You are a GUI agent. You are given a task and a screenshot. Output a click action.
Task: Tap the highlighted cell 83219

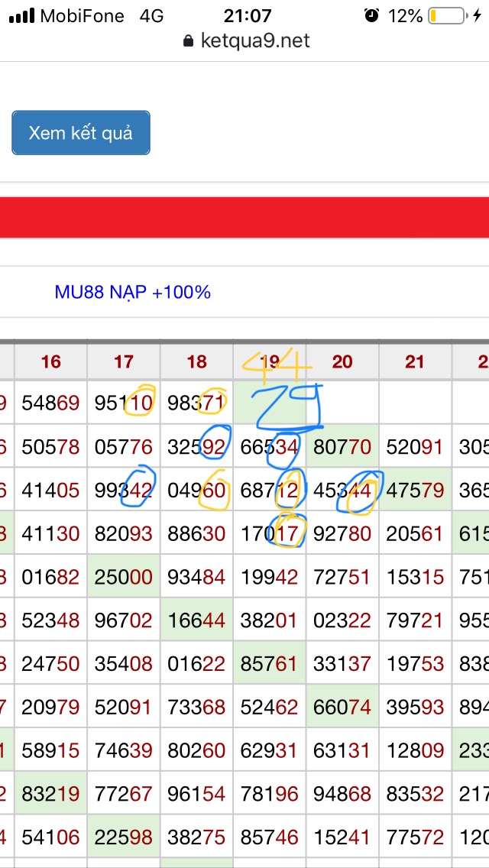click(50, 795)
